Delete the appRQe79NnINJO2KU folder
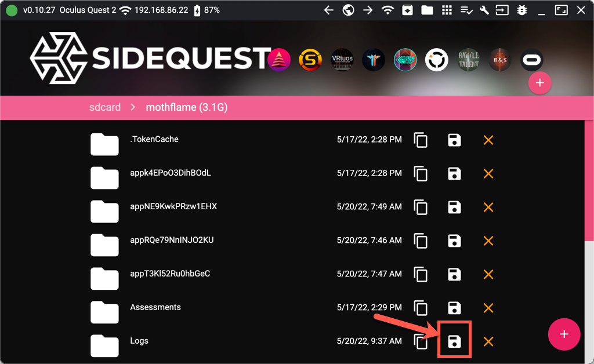This screenshot has height=364, width=594. pos(488,241)
